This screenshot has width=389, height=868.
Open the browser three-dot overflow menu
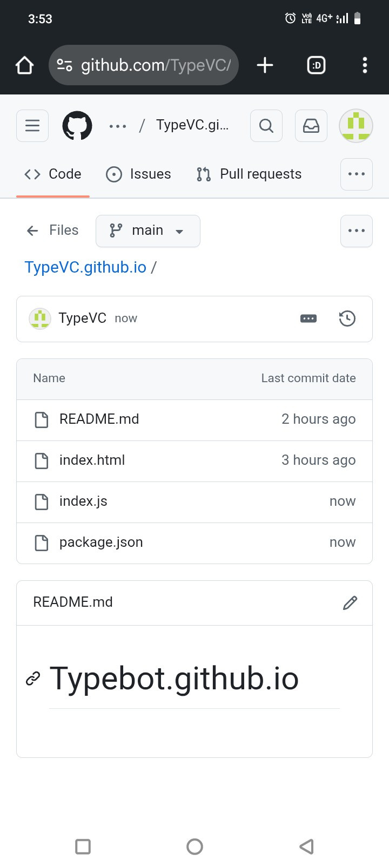(365, 65)
